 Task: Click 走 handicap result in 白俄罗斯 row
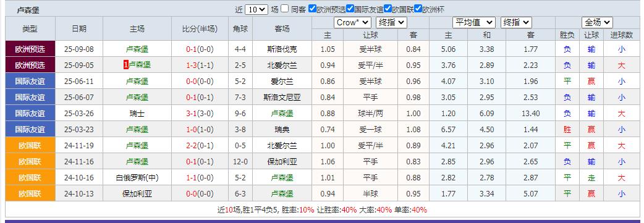pyautogui.click(x=591, y=178)
